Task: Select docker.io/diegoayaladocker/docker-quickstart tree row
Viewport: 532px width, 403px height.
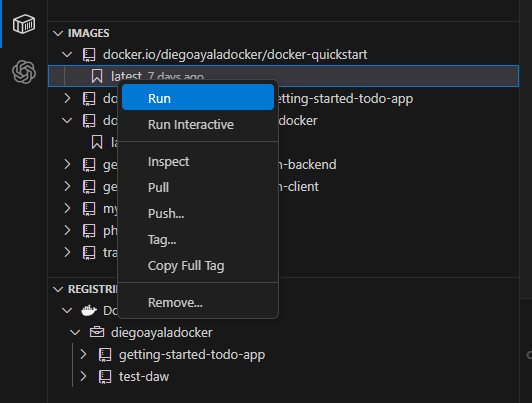Action: coord(284,55)
